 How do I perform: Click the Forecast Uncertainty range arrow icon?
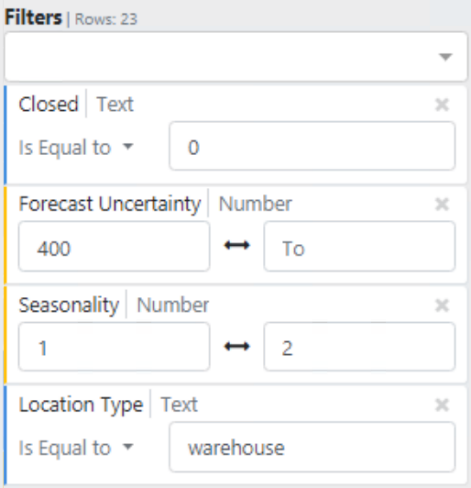click(x=237, y=246)
